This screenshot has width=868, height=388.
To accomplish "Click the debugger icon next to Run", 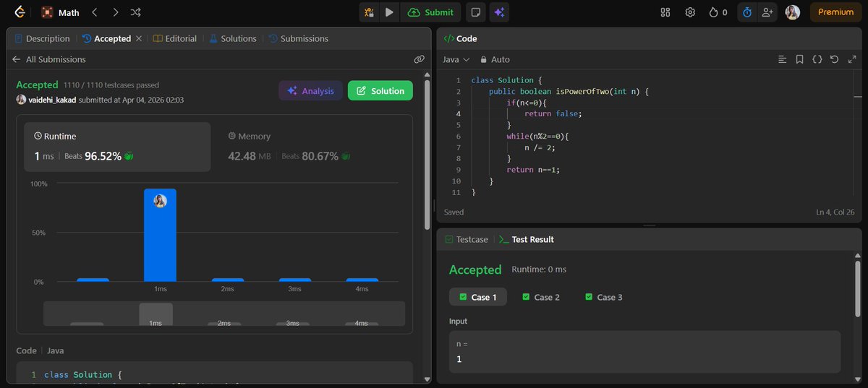I will (x=370, y=12).
